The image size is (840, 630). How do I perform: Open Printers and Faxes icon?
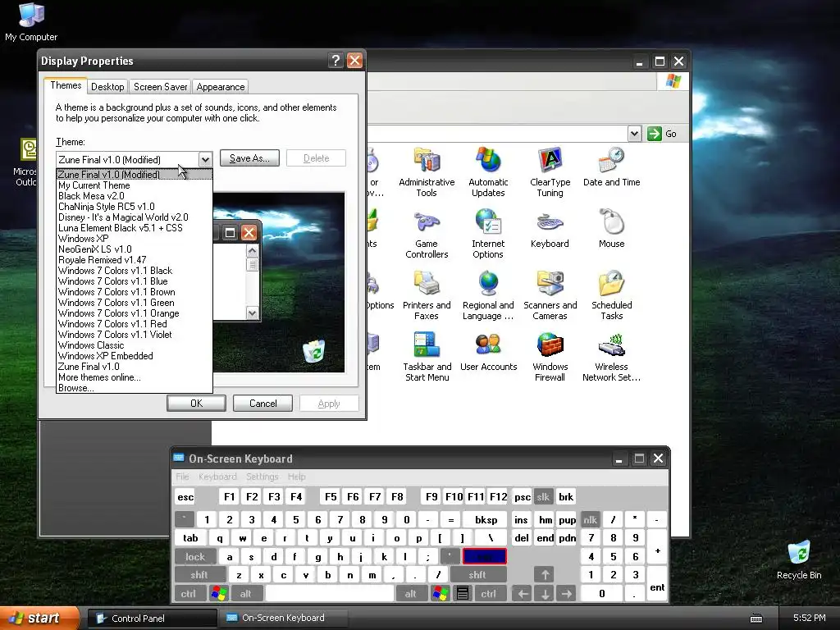point(427,295)
